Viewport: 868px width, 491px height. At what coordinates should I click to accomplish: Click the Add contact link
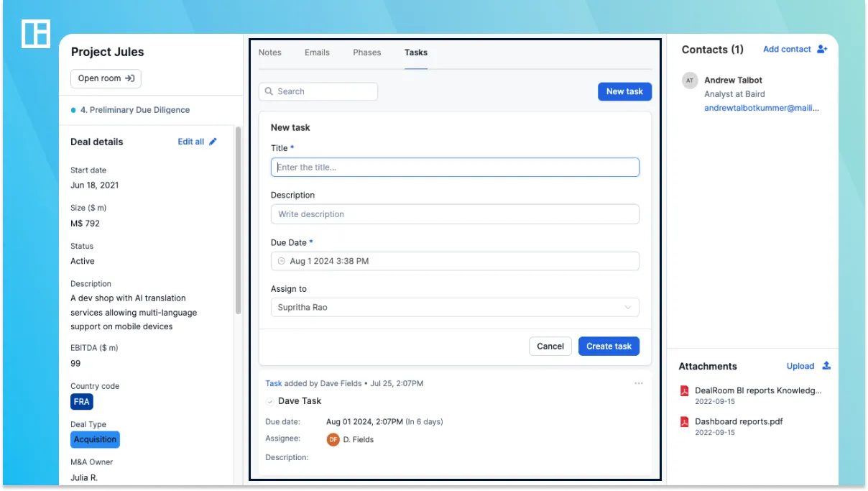pyautogui.click(x=787, y=49)
